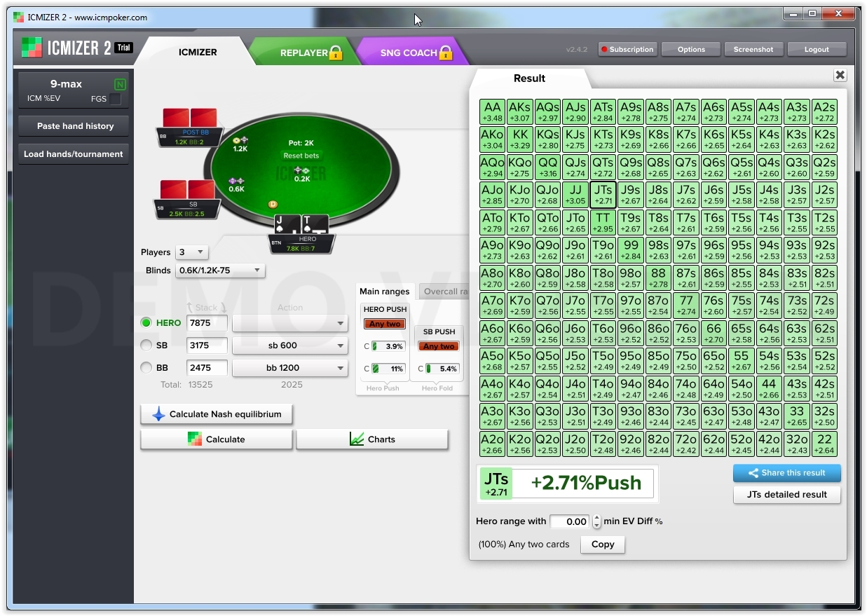Screen dimensions: 867x616
Task: Click the SB seat's red cards
Action: point(187,190)
